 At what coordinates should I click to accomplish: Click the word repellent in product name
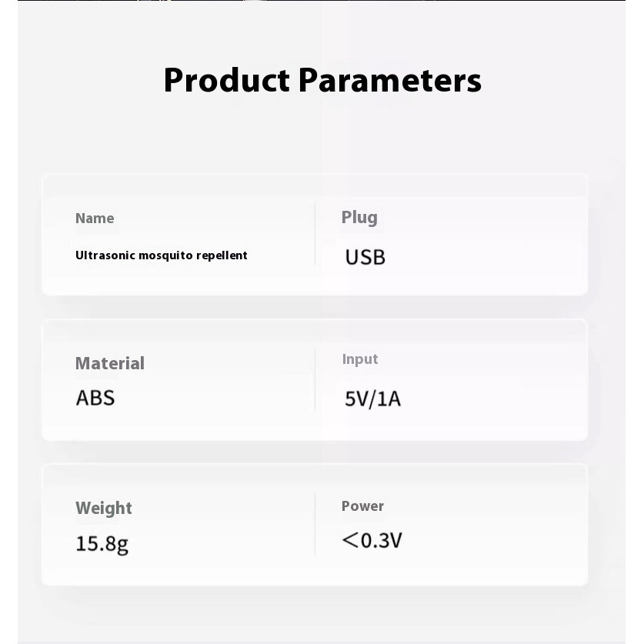[222, 255]
